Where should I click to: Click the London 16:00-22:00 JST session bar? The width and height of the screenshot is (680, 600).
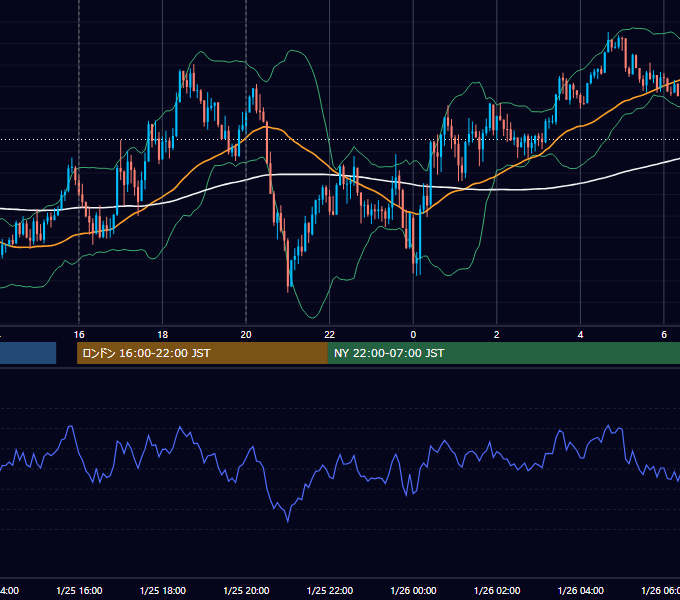202,353
